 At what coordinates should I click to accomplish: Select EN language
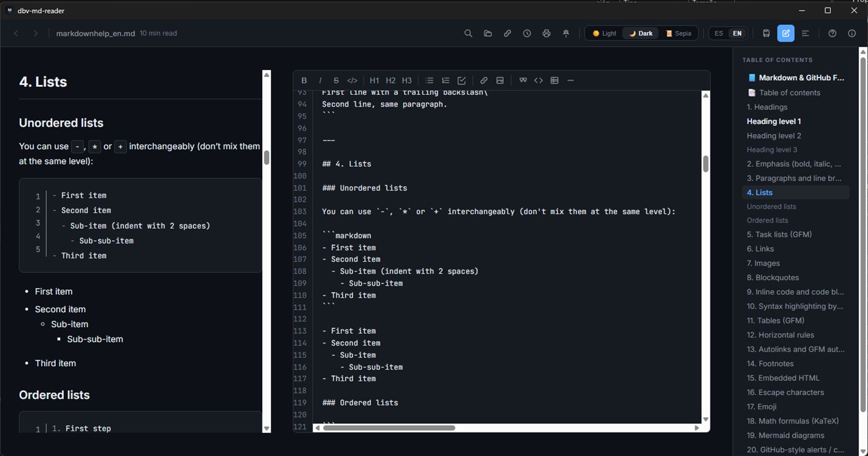click(737, 34)
